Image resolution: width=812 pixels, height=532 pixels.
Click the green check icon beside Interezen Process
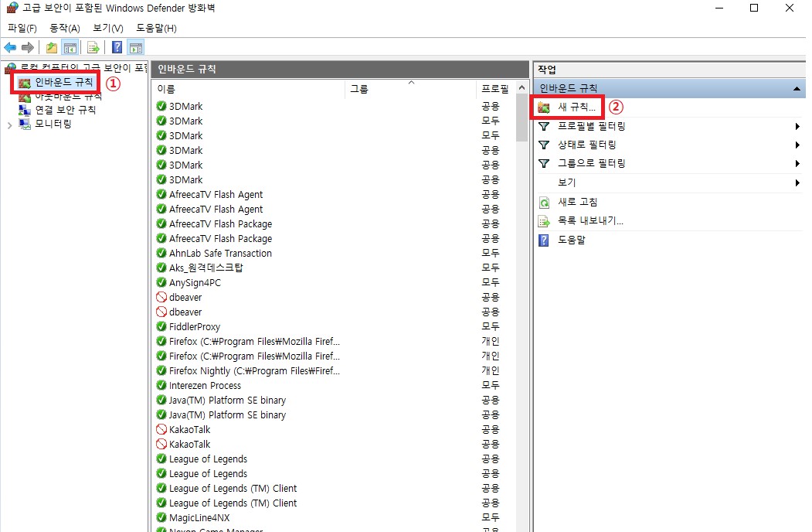point(161,385)
